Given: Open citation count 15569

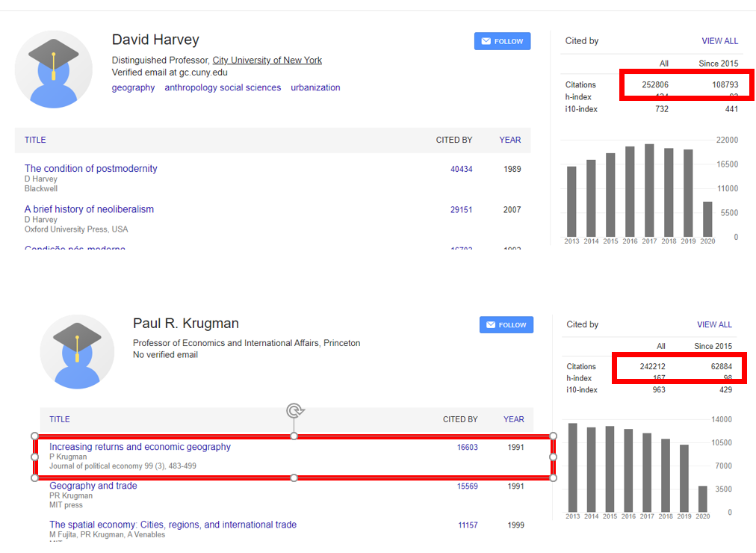Looking at the screenshot, I should [467, 486].
